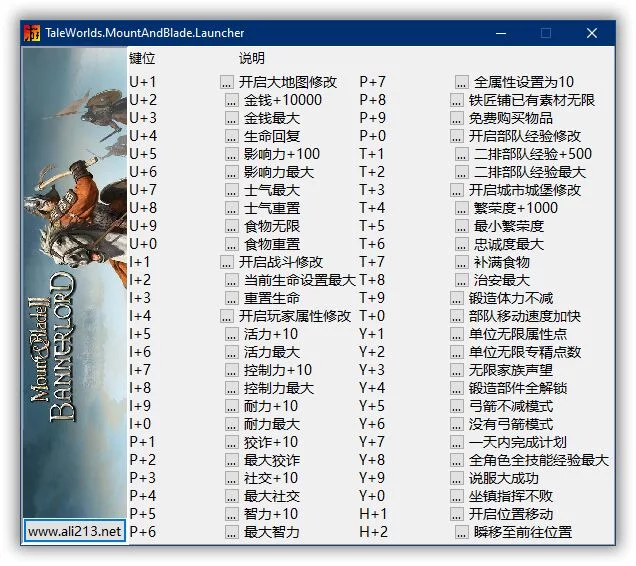Enable the 金钱+10000 checkbox
Screen dimensions: 636x566
point(232,100)
